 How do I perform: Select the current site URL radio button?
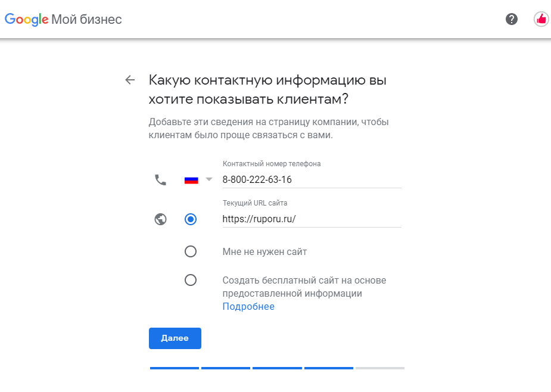tap(191, 219)
